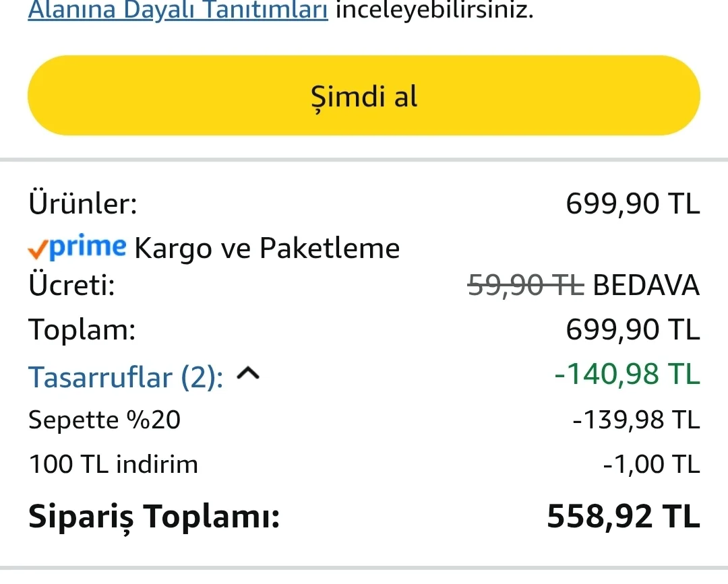Viewport: 728px width, 584px height.
Task: Select the 558,92 TL order total
Action: tap(623, 517)
